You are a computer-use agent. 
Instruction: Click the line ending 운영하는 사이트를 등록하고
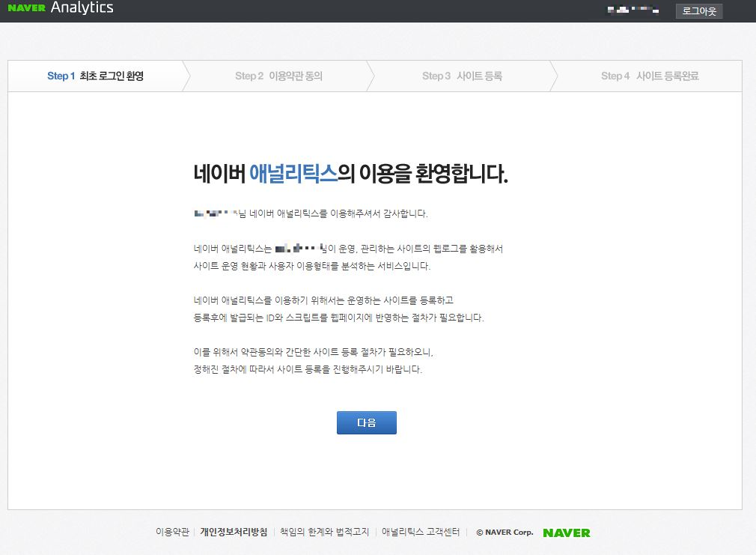point(323,300)
